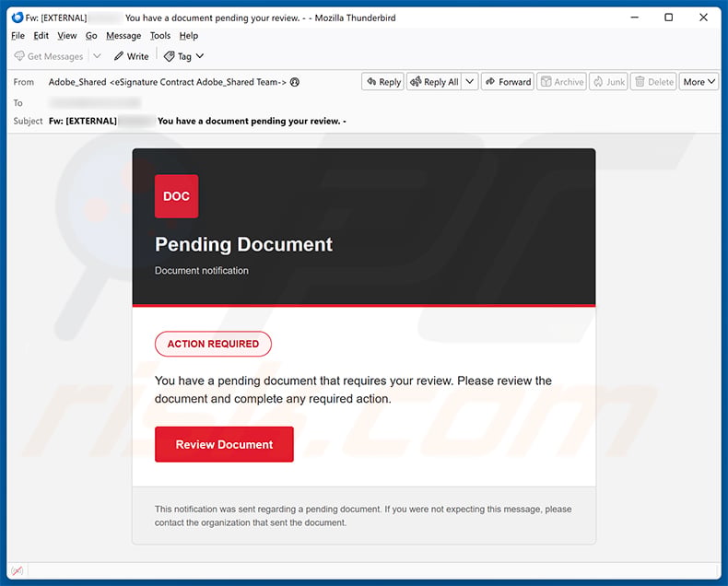Click the Get Messages button
Screen dimensions: 728x586
(49, 56)
